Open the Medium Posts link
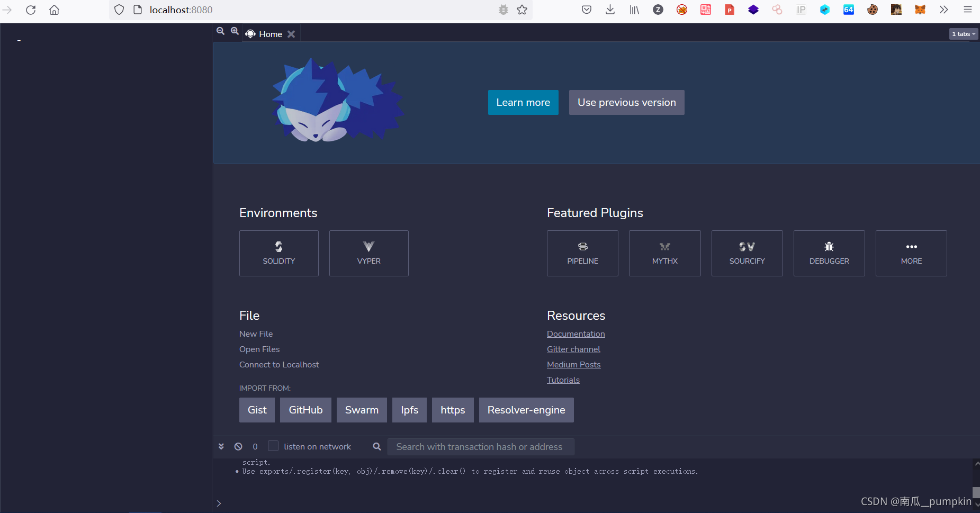Viewport: 980px width, 513px height. 574,365
